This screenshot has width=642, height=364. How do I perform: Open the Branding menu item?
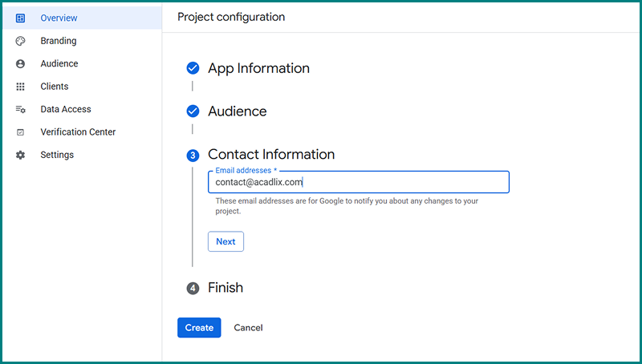tap(59, 41)
